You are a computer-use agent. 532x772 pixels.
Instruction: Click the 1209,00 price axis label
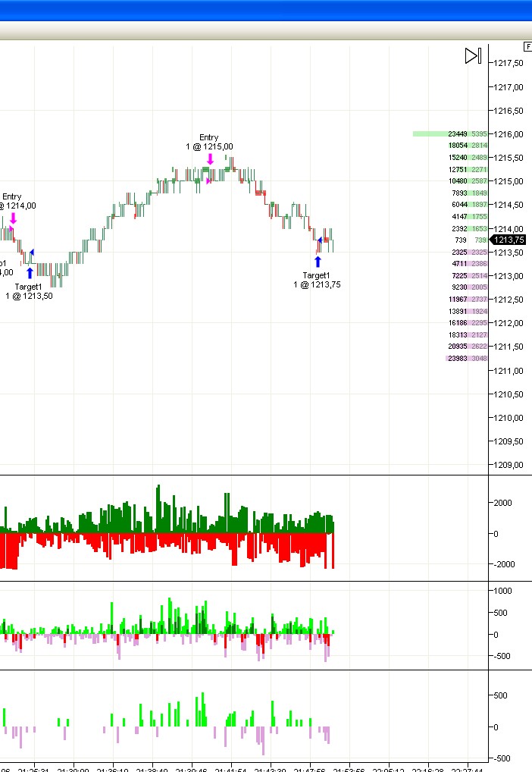508,465
